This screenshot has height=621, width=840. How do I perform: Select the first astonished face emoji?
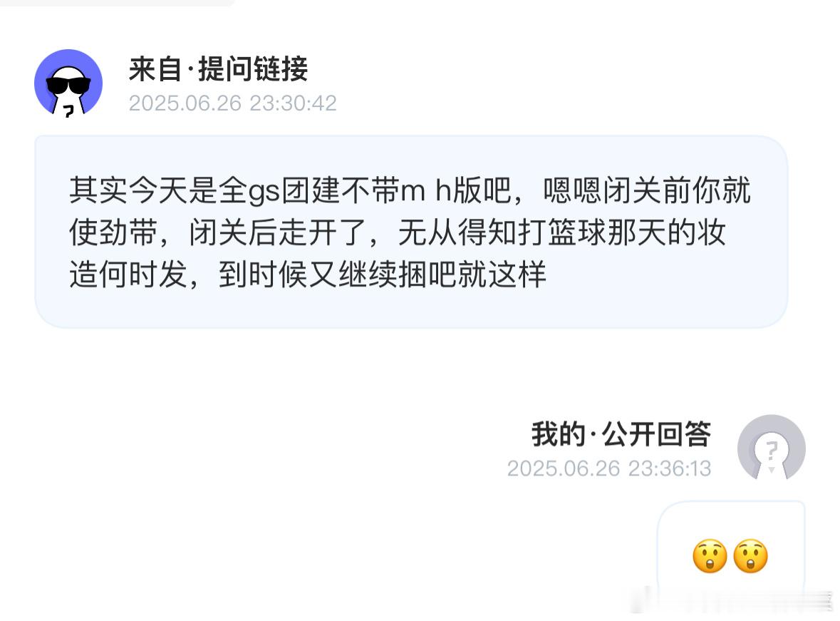click(710, 556)
